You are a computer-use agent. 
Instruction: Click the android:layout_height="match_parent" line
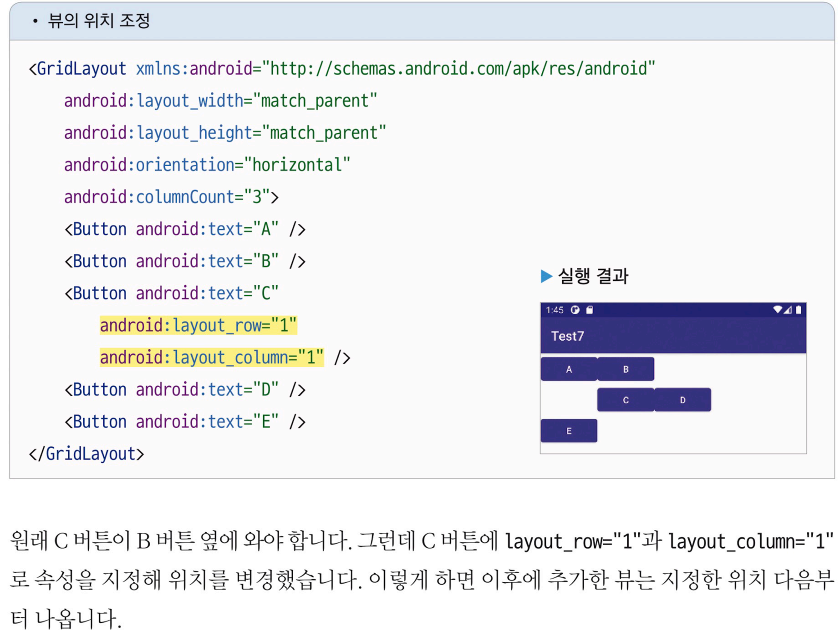[225, 133]
